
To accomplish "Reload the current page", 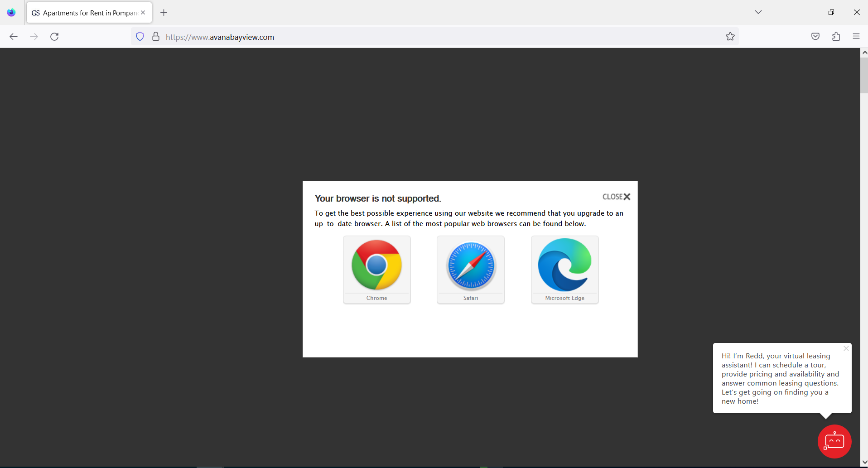I will 54,37.
